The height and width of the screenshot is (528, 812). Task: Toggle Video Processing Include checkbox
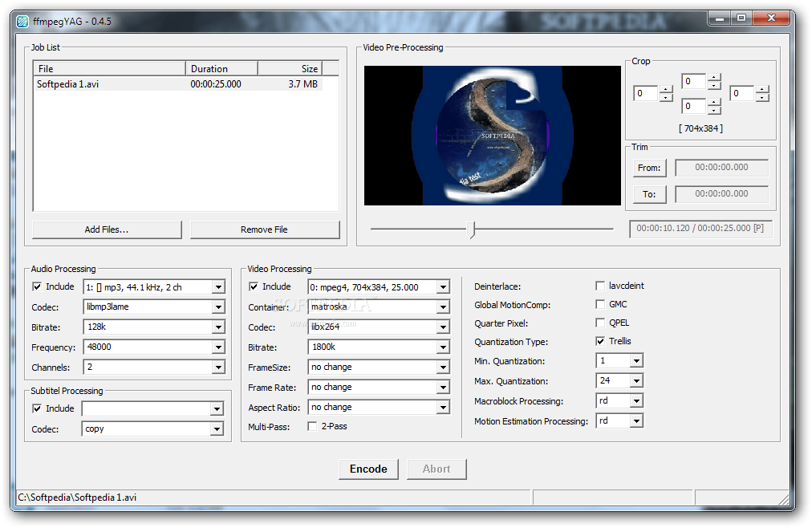tap(254, 286)
